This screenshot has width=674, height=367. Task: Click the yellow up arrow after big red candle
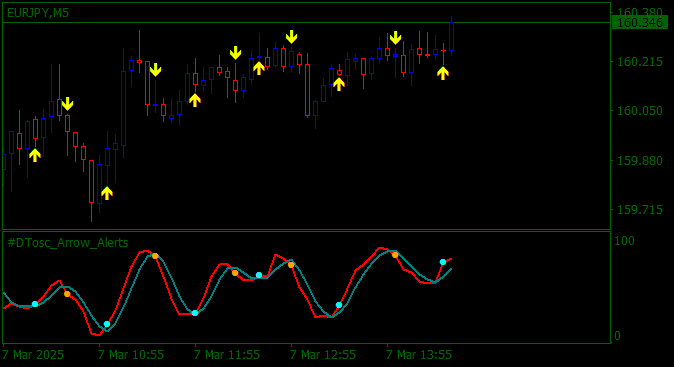(x=339, y=84)
